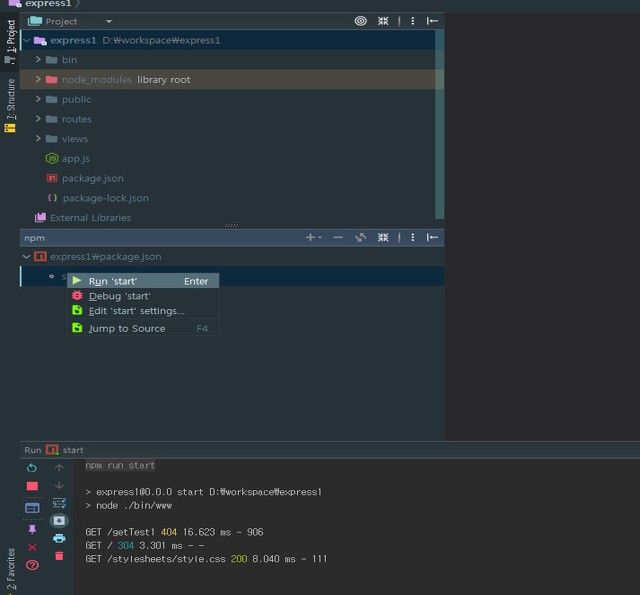The image size is (640, 595).
Task: Open Project panel options (three dots)
Action: 413,21
